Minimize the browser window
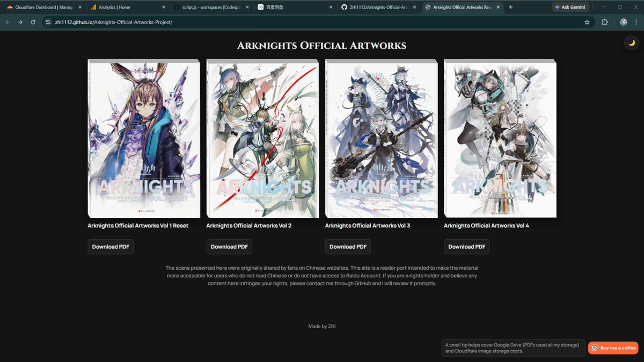Screen dimensions: 644x362 (x=604, y=8)
